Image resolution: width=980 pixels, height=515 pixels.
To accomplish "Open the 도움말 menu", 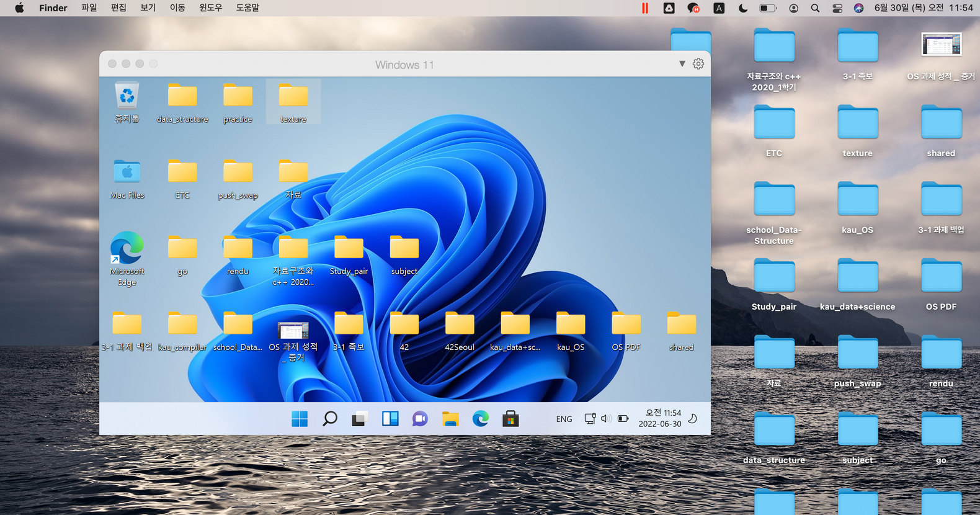I will point(247,8).
